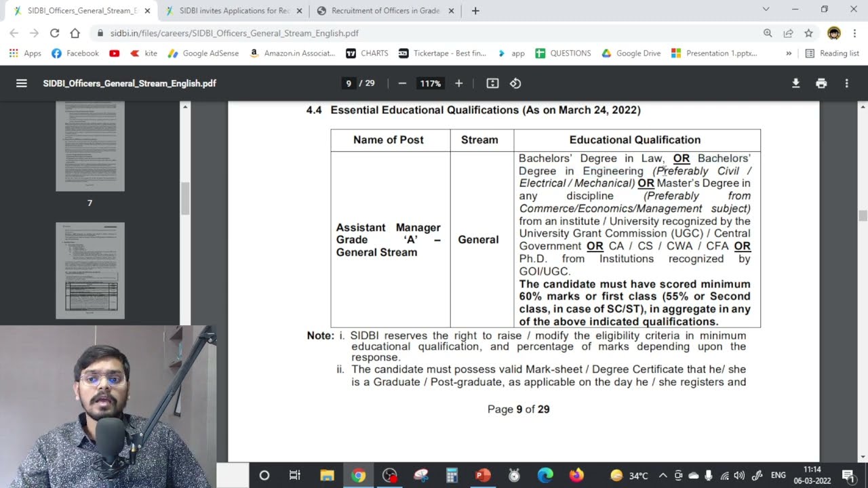Open the 34°C weather widget
The height and width of the screenshot is (488, 868).
pyautogui.click(x=629, y=475)
